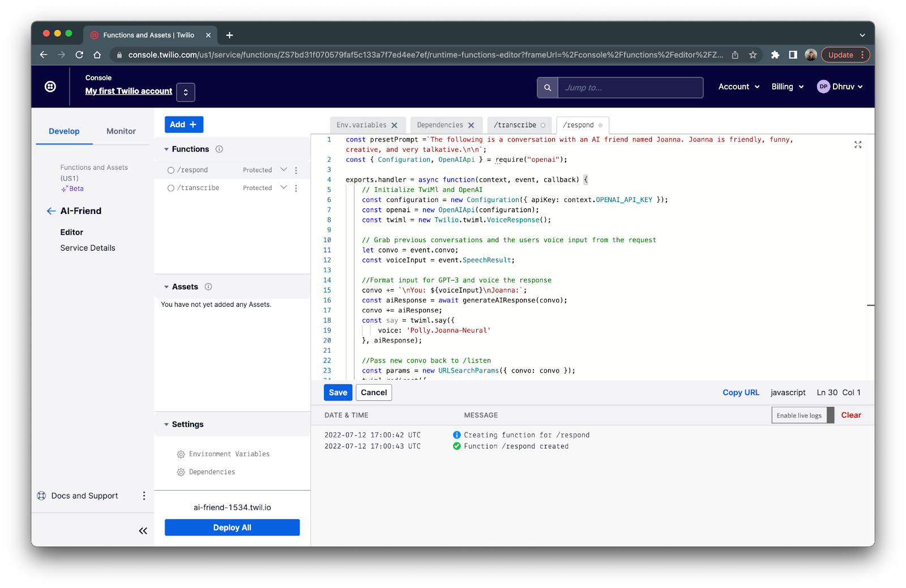Bookmark page with the star icon
The width and height of the screenshot is (906, 588).
753,55
